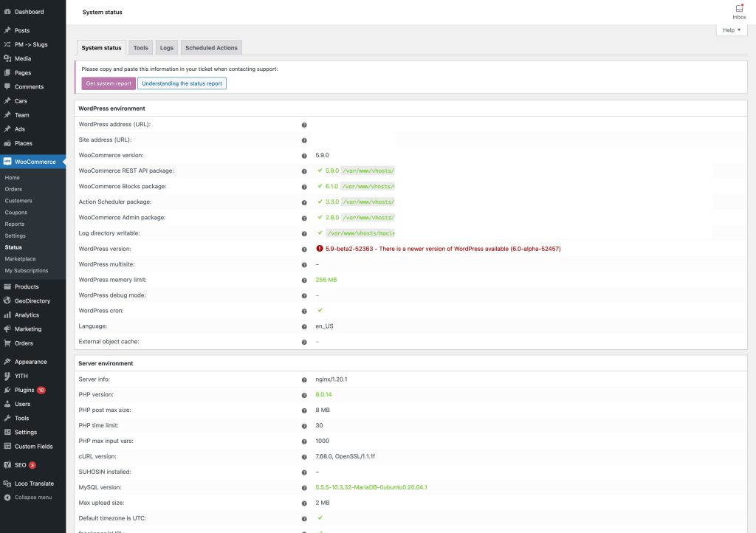Screen dimensions: 756x533
Task: Open Understanding the status report link
Action: click(x=182, y=83)
